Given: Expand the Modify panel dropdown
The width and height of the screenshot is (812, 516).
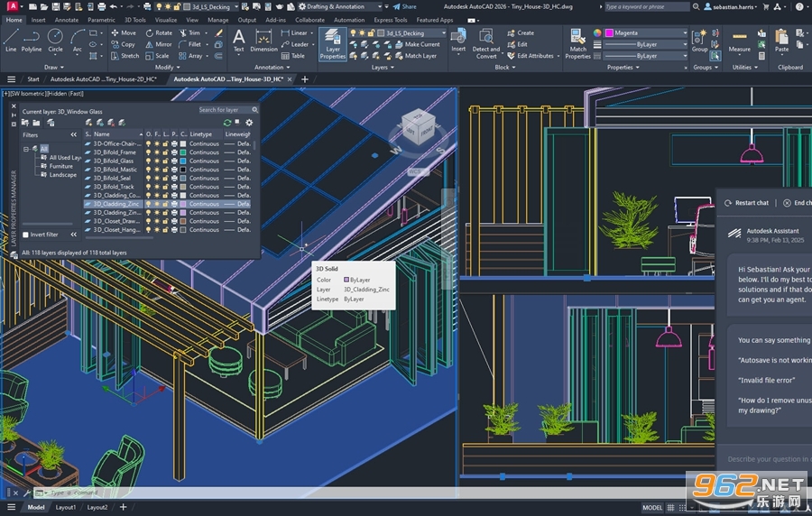Looking at the screenshot, I should pyautogui.click(x=167, y=68).
